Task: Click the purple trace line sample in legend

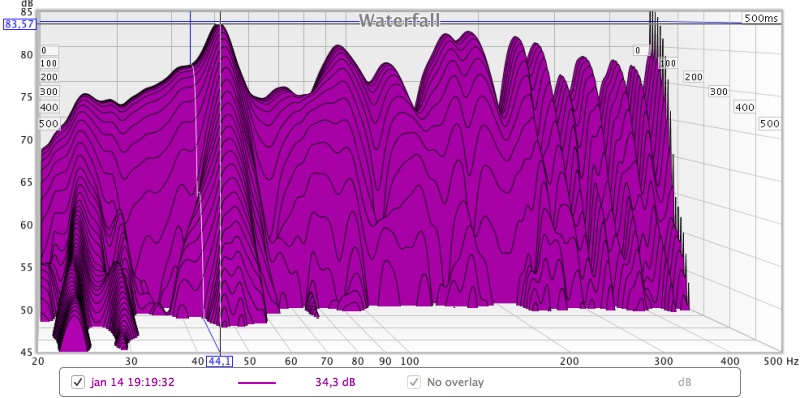Action: pyautogui.click(x=257, y=383)
